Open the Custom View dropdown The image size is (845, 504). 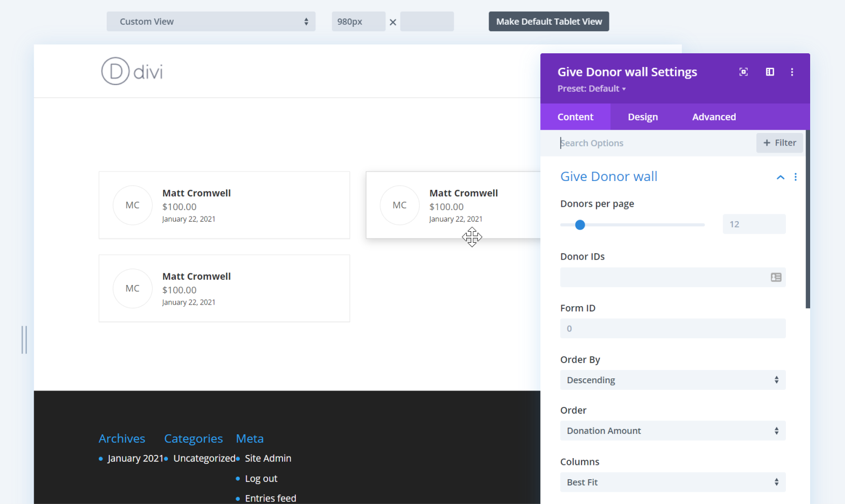pyautogui.click(x=211, y=22)
